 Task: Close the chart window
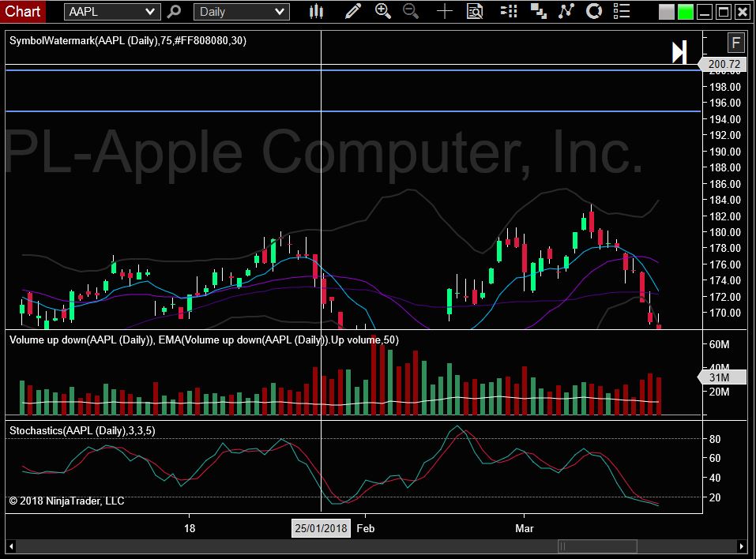click(743, 12)
